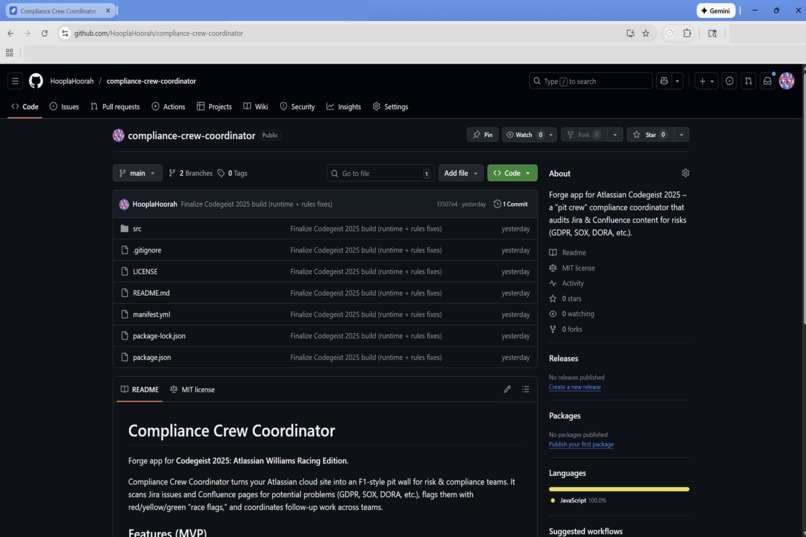
Task: Click the HooplaHoorah owner breadcrumb link
Action: (72, 81)
